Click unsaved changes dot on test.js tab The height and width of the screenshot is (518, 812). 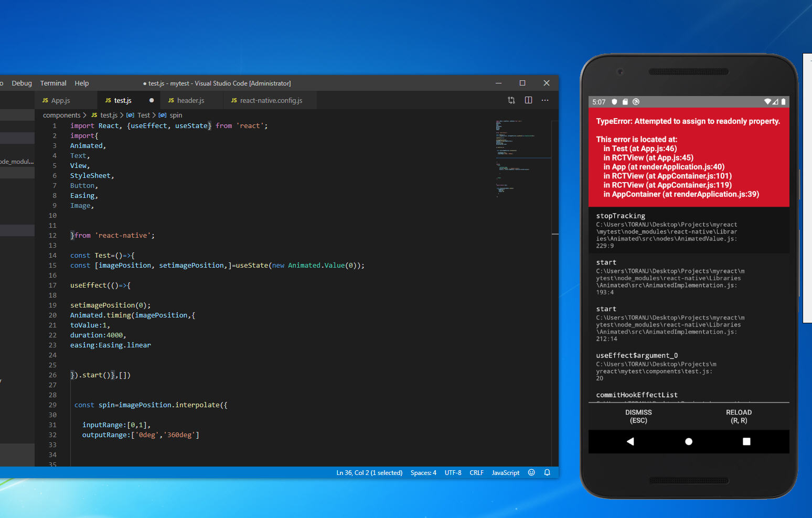coord(152,100)
